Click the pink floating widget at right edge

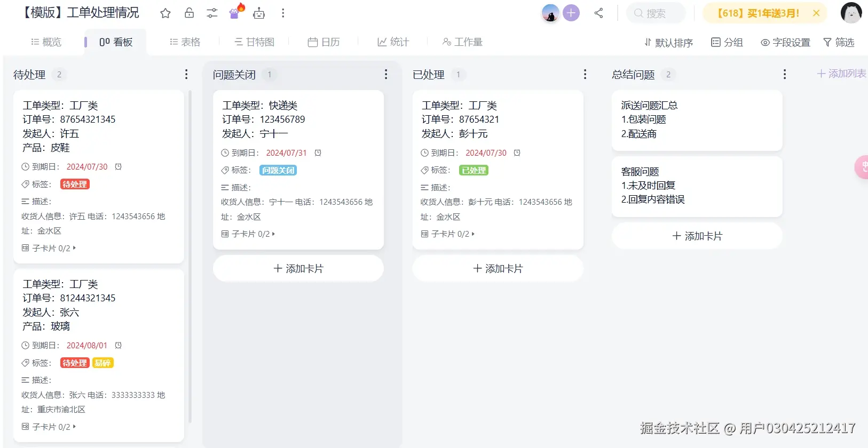pyautogui.click(x=862, y=167)
